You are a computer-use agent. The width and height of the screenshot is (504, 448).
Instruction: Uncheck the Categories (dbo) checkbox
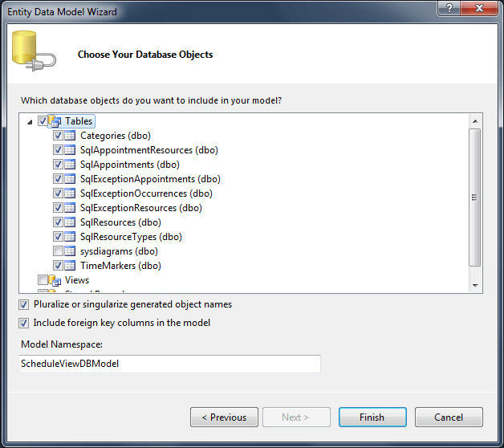[x=58, y=136]
